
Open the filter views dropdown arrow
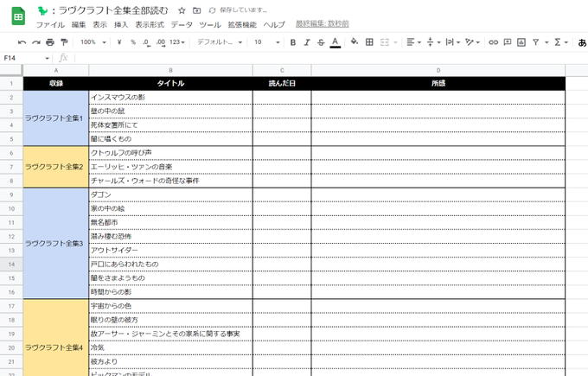pyautogui.click(x=546, y=42)
